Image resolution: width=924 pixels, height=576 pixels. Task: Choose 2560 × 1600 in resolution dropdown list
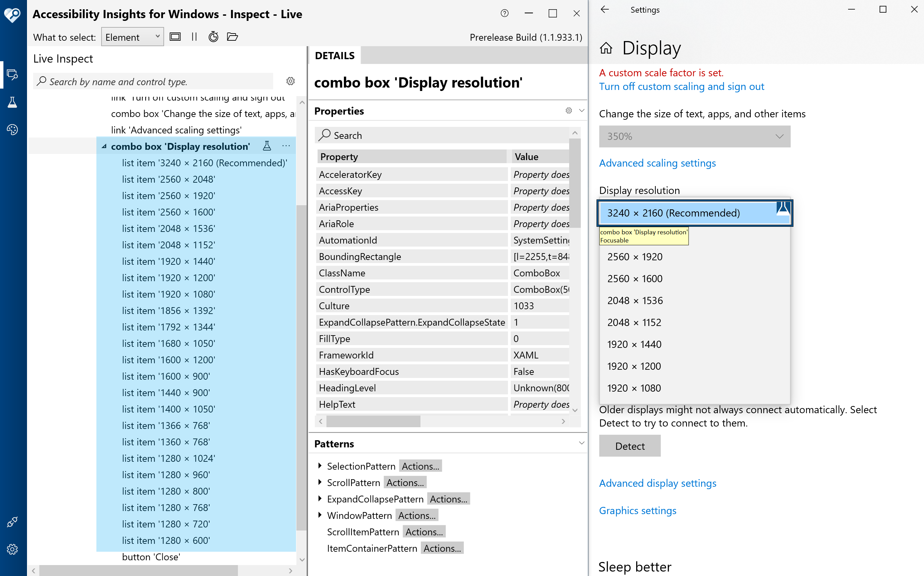coord(695,278)
